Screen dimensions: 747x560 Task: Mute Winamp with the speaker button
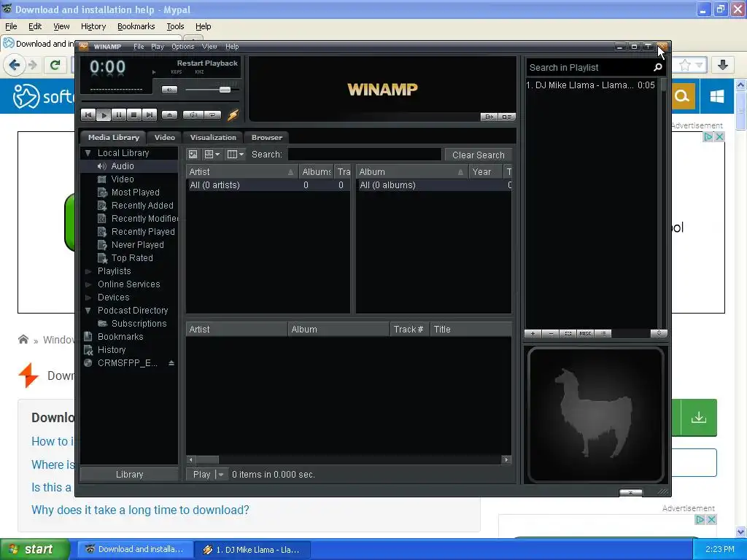(169, 90)
